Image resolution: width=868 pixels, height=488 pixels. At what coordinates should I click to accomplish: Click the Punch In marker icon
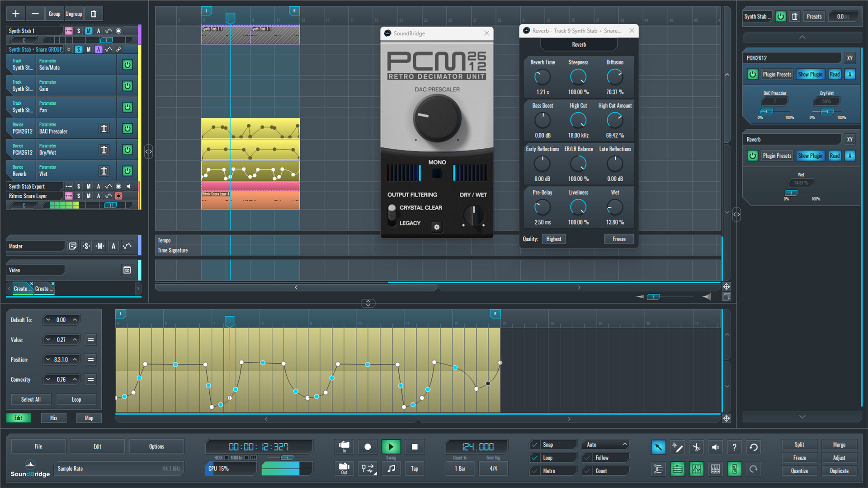344,447
